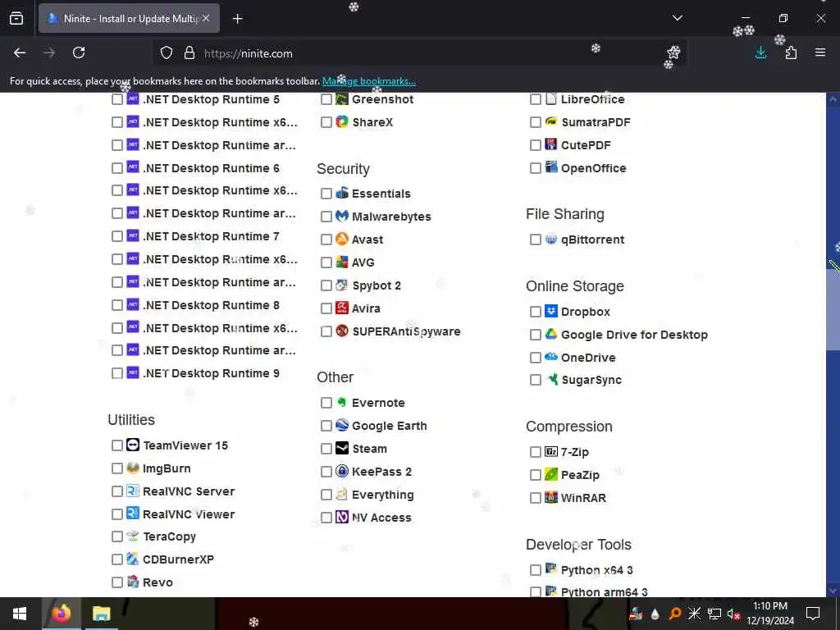This screenshot has width=840, height=630.
Task: Click the SumatraPDF logo icon
Action: [x=551, y=122]
